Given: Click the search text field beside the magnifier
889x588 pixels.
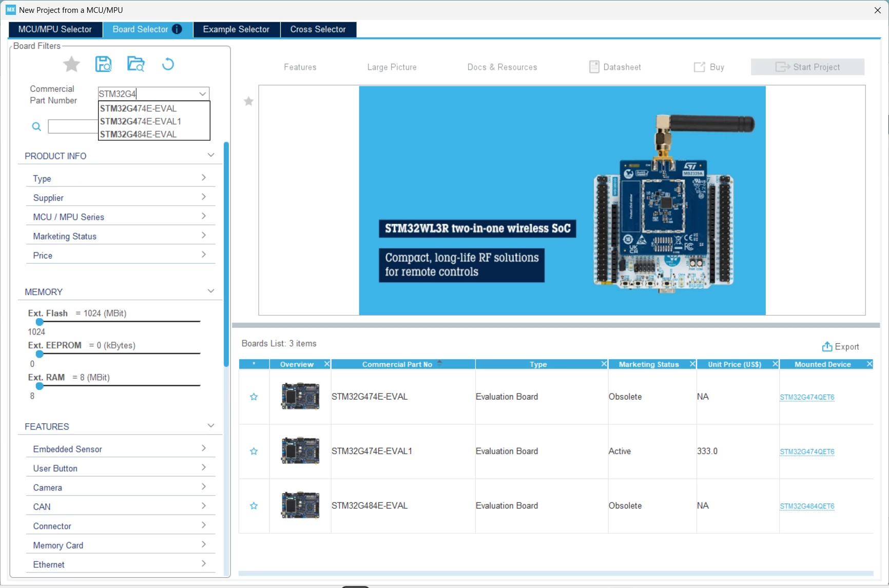Looking at the screenshot, I should tap(73, 126).
